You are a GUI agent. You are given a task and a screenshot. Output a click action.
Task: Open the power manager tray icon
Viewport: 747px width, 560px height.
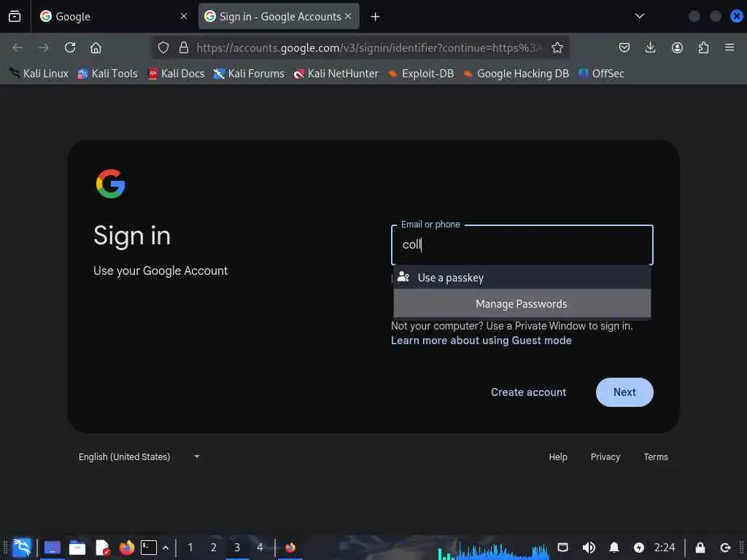pos(639,548)
